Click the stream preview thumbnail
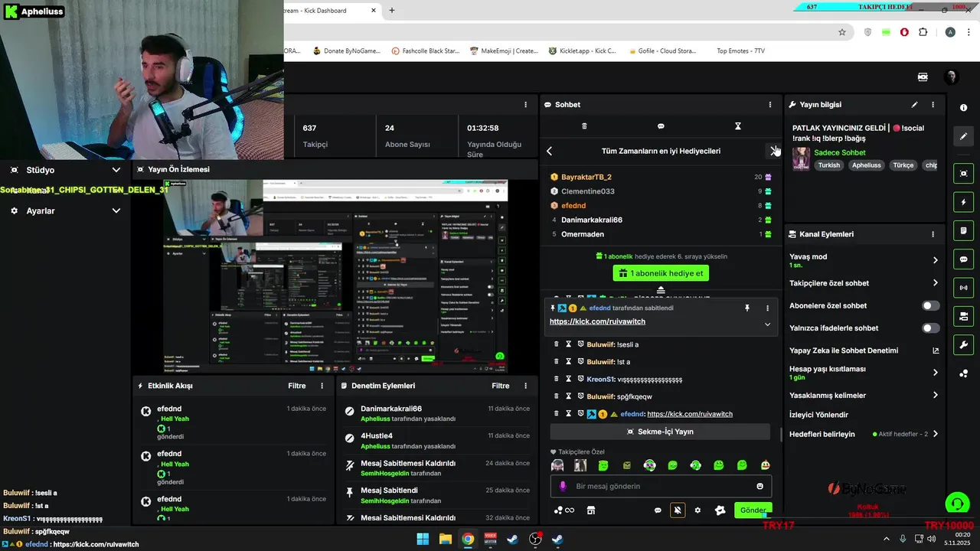The image size is (980, 551). point(335,275)
